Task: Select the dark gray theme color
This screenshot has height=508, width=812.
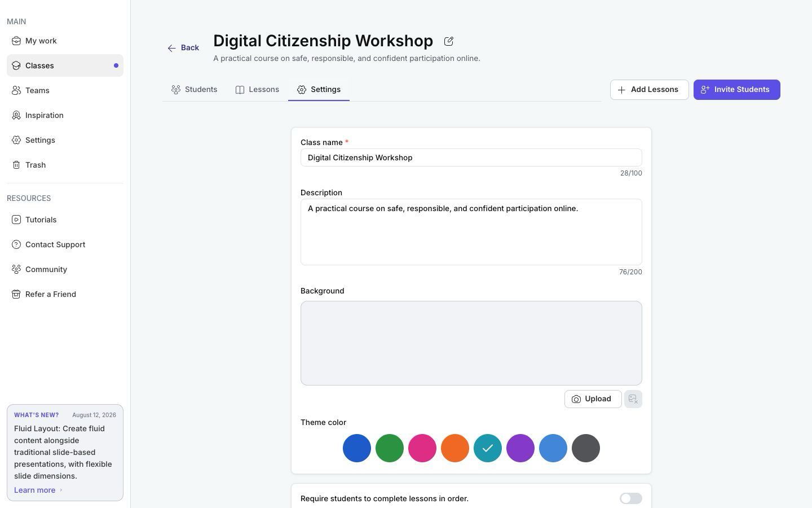Action: [586, 448]
